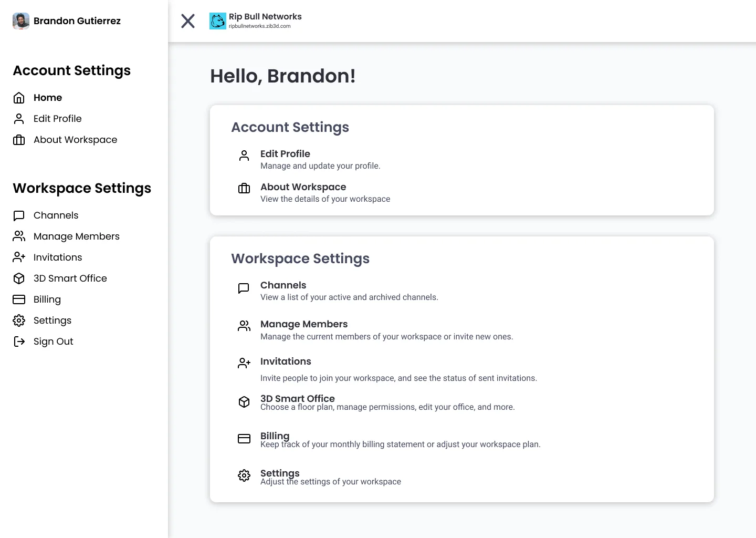Screen dimensions: 756x538
Task: Open Channels link in Workspace Settings card
Action: (x=283, y=285)
